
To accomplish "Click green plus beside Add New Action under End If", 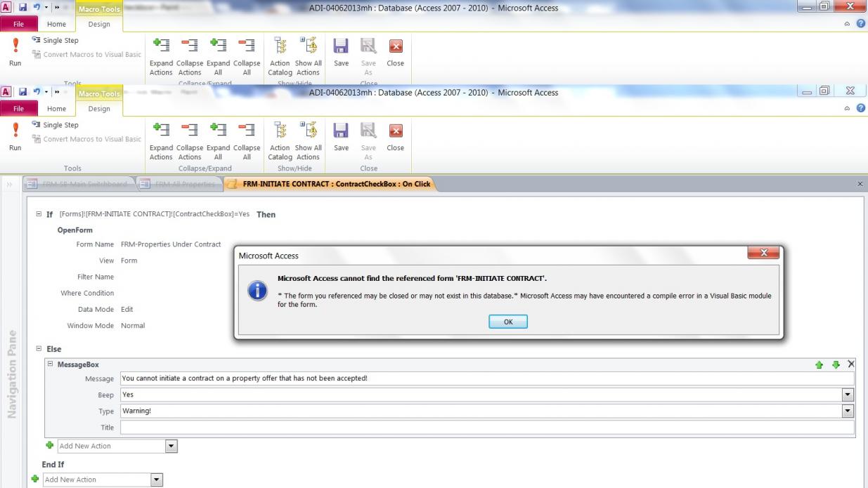I will 36,479.
